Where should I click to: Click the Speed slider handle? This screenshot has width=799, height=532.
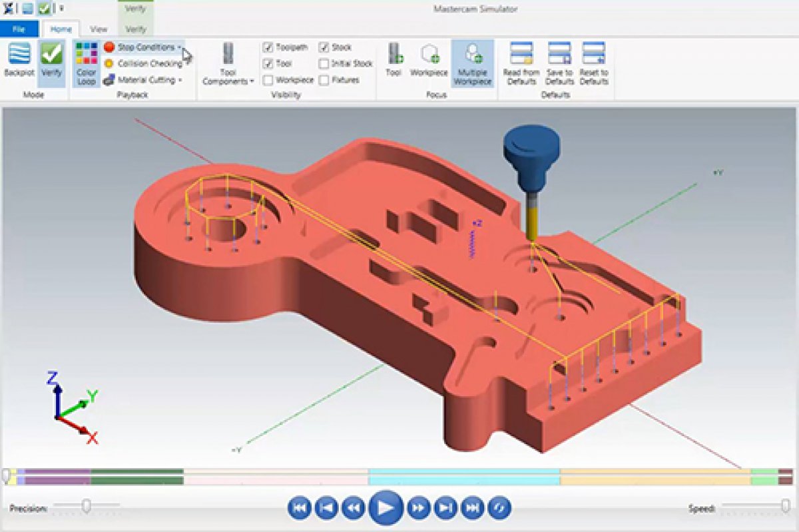(786, 507)
